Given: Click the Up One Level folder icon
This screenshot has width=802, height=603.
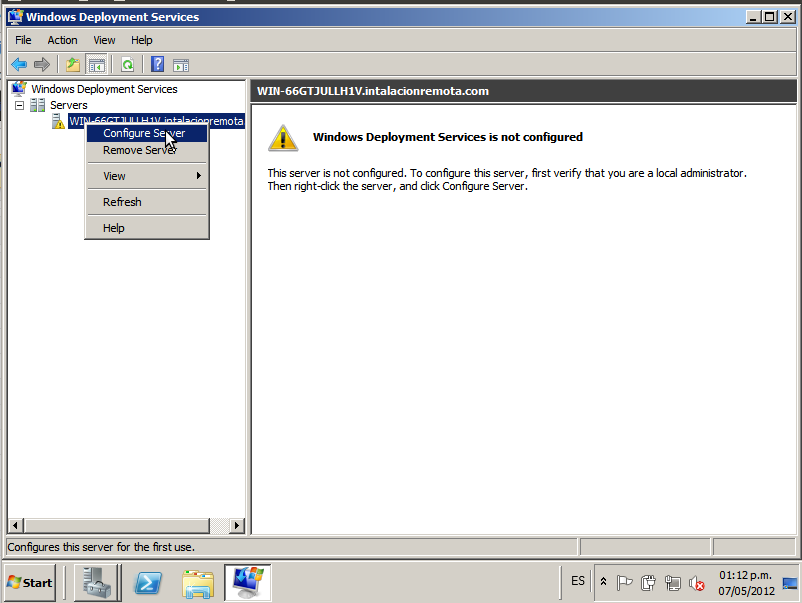Looking at the screenshot, I should tap(73, 64).
